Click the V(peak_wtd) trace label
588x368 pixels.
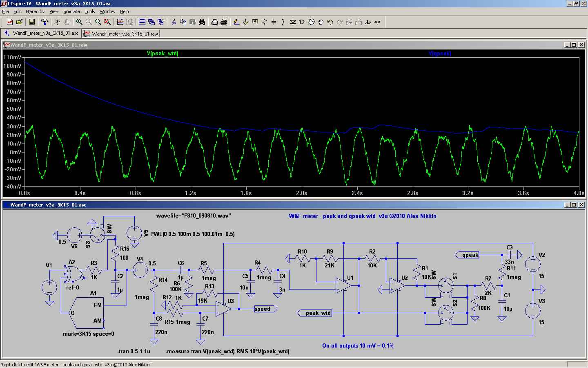click(x=163, y=54)
